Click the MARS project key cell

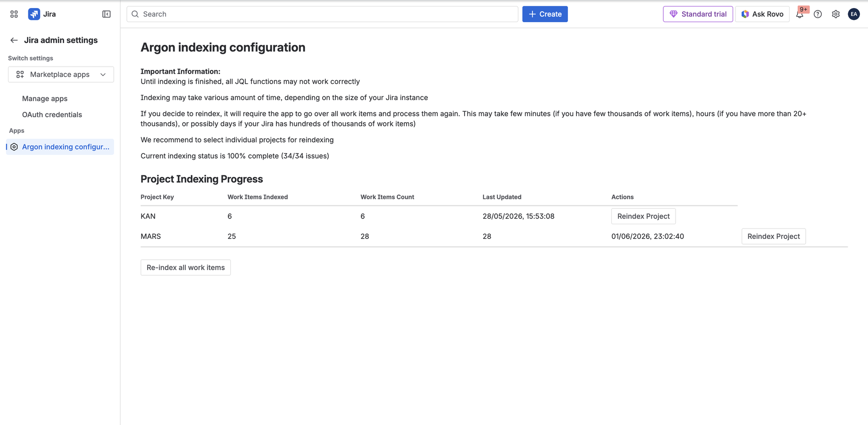(x=150, y=237)
